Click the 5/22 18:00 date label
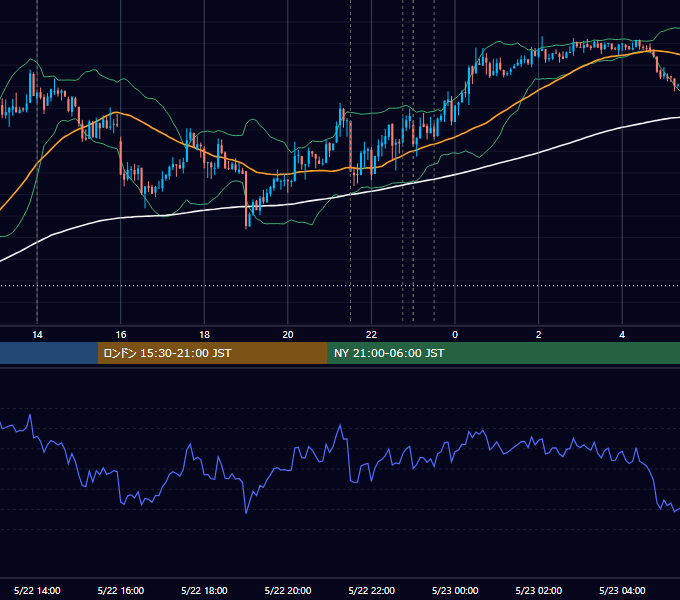Screen dimensions: 680x600 [204, 590]
